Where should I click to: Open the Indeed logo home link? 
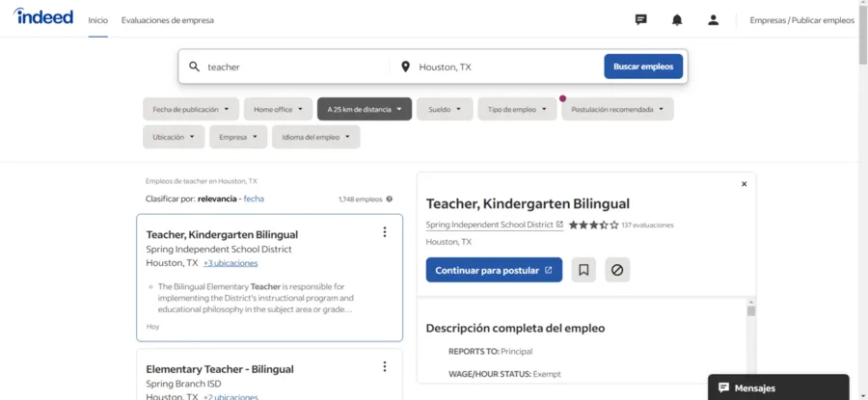43,16
